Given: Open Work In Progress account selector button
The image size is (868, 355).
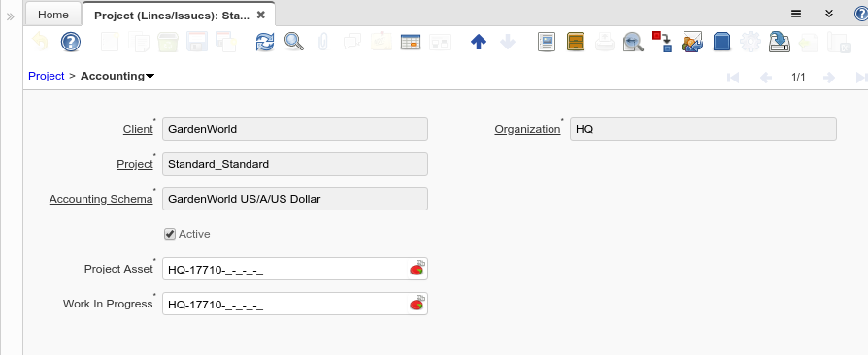Looking at the screenshot, I should [417, 304].
